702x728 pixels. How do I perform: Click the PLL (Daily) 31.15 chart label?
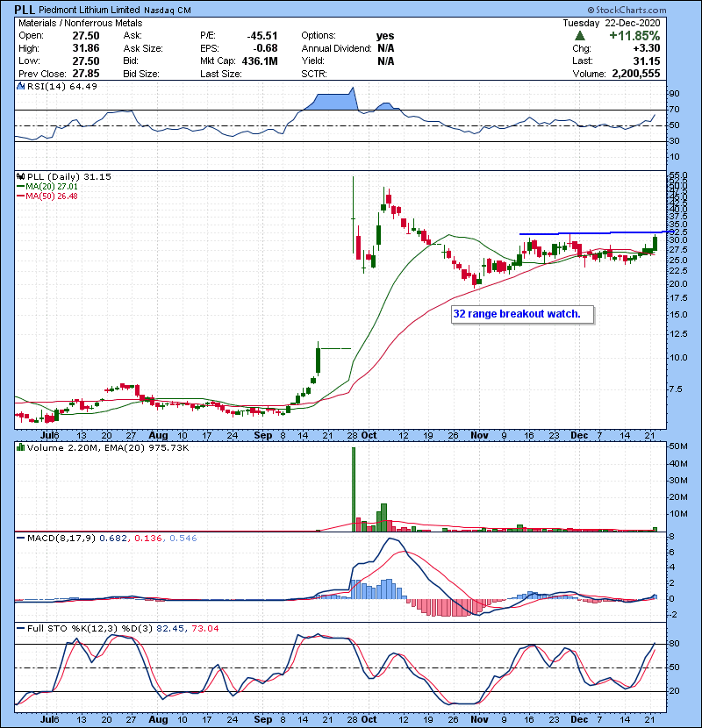pyautogui.click(x=69, y=176)
